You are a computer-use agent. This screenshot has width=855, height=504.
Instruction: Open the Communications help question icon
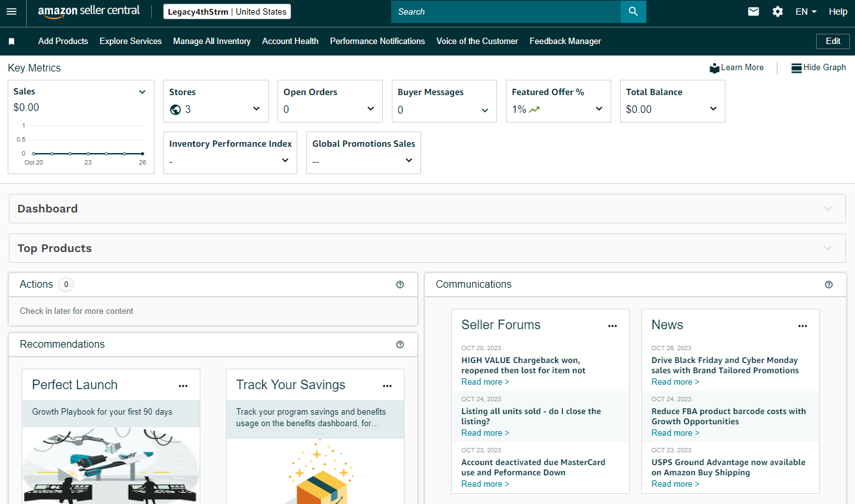[829, 285]
